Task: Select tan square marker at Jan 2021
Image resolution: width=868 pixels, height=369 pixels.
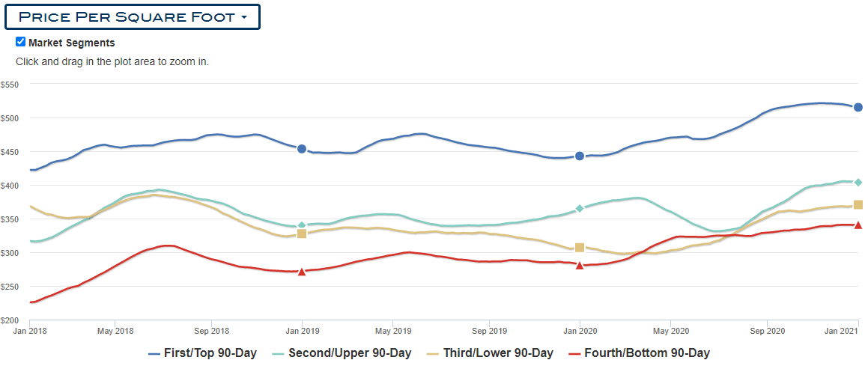Action: (x=858, y=204)
